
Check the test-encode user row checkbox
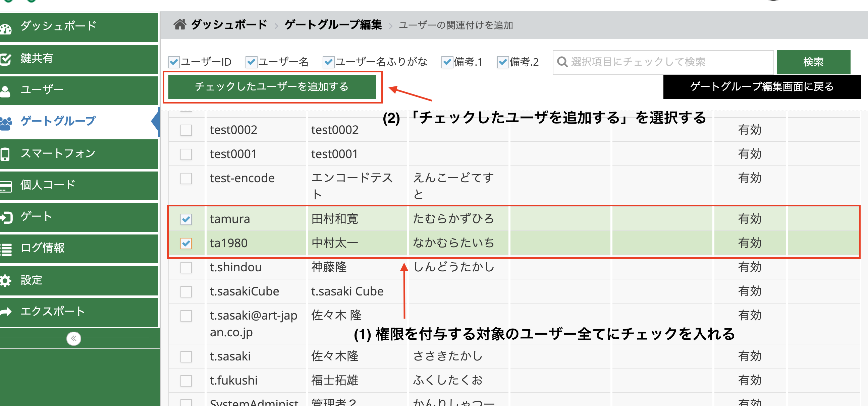pyautogui.click(x=186, y=179)
